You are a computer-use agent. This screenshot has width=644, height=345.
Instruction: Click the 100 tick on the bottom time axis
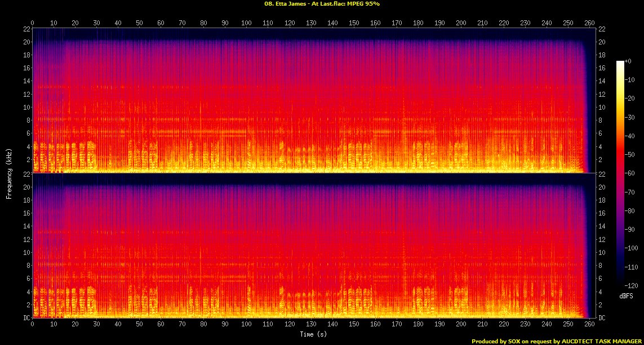247,325
